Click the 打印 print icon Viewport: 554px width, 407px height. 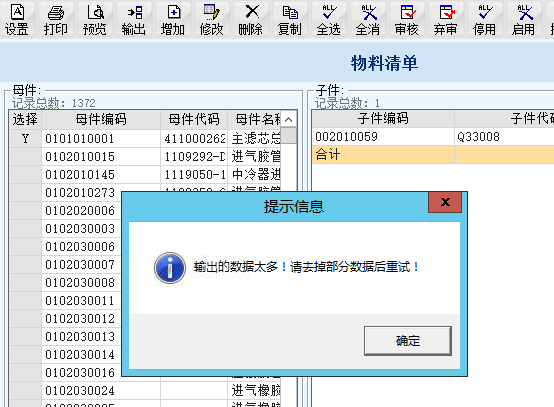(56, 19)
